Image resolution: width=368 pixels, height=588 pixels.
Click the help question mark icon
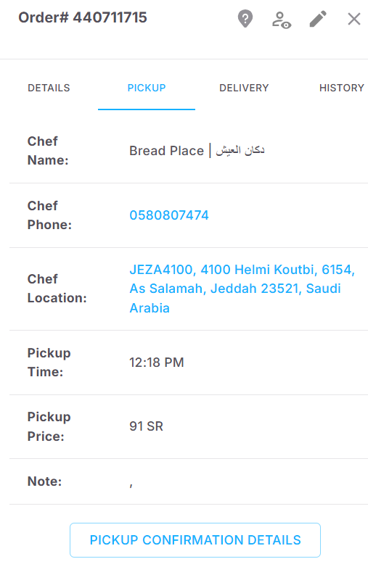pyautogui.click(x=245, y=19)
